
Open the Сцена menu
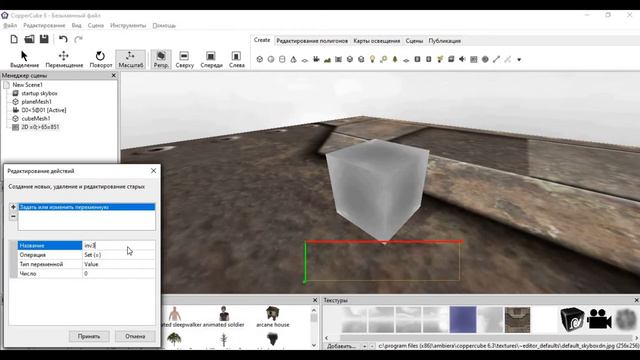tap(96, 25)
